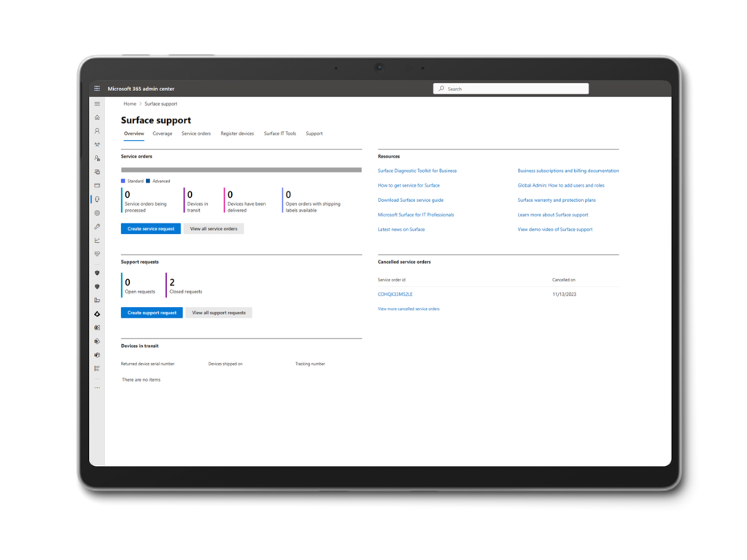Open the Support tab
Image resolution: width=747 pixels, height=560 pixels.
coord(314,134)
